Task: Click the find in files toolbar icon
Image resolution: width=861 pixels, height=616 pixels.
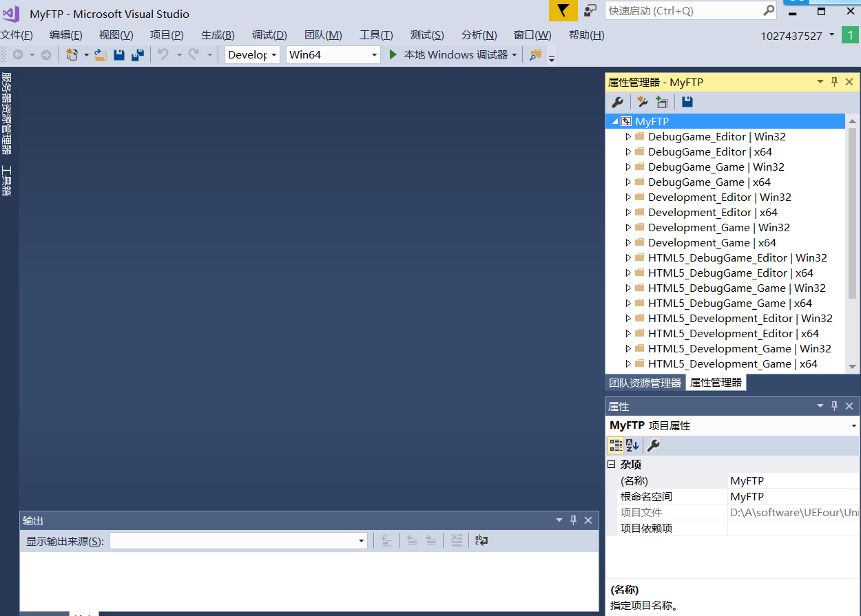Action: coord(535,55)
